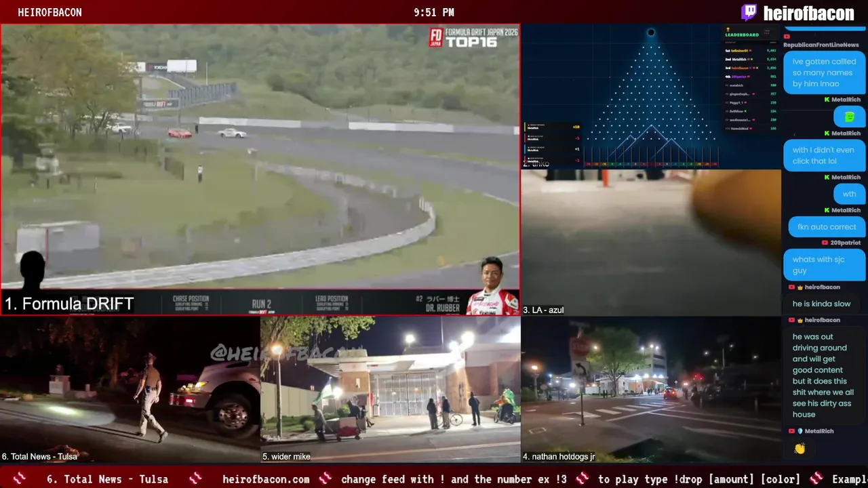Click the Plinko drop game board
Screen dimensions: 868x488
(x=651, y=97)
